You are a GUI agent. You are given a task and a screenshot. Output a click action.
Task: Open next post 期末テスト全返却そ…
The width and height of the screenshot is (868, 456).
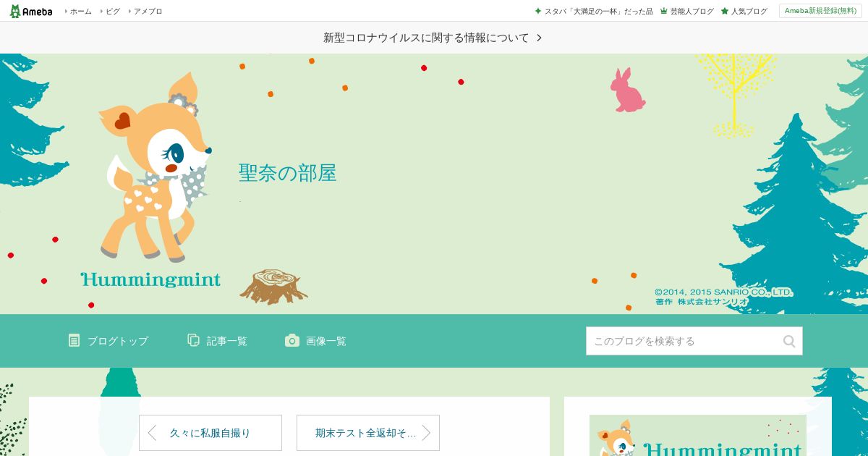[368, 433]
